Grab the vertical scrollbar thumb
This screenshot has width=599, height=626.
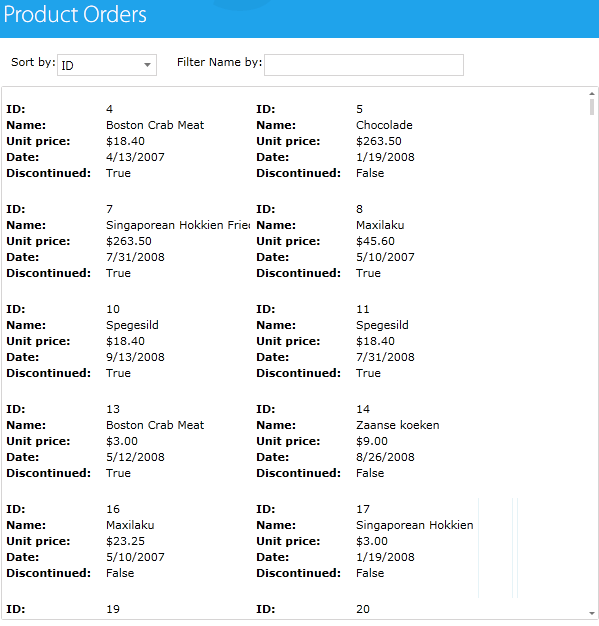tap(592, 107)
